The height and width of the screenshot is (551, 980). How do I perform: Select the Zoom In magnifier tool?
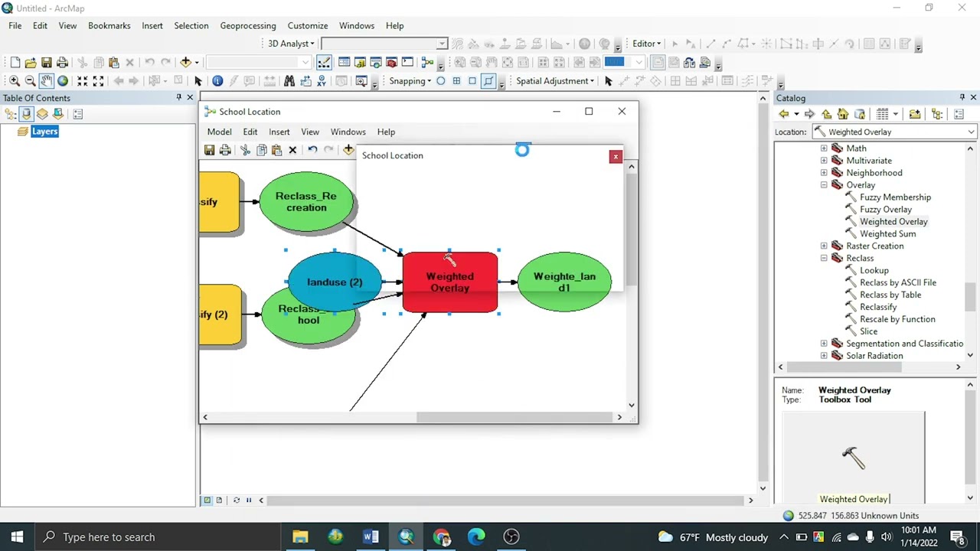15,80
